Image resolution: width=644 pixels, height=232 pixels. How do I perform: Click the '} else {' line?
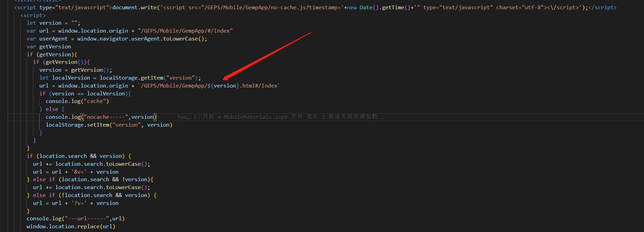click(52, 109)
